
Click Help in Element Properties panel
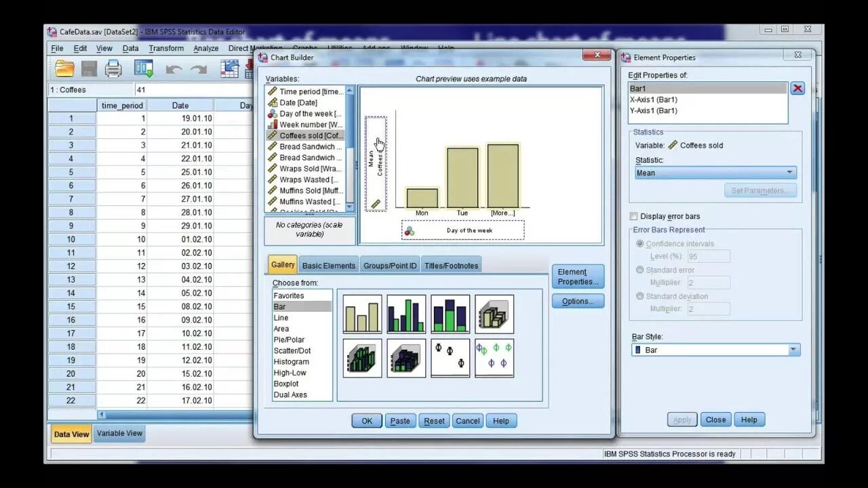[749, 420]
